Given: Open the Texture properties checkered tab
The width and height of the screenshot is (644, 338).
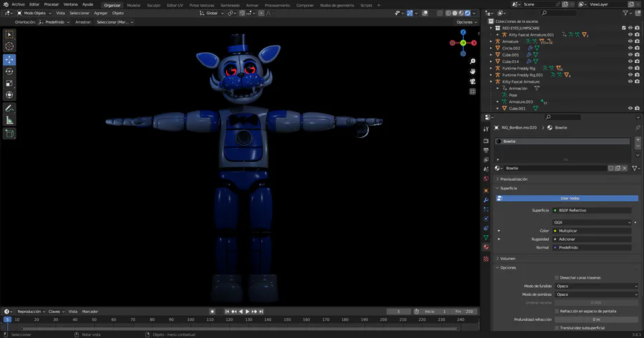Looking at the screenshot, I should click(x=486, y=259).
